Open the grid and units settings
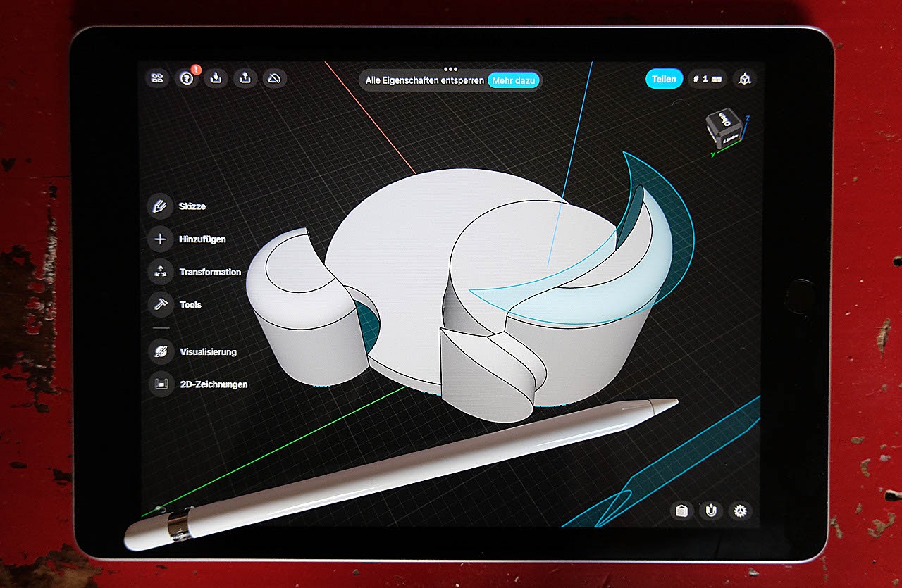The image size is (902, 588). (x=707, y=79)
